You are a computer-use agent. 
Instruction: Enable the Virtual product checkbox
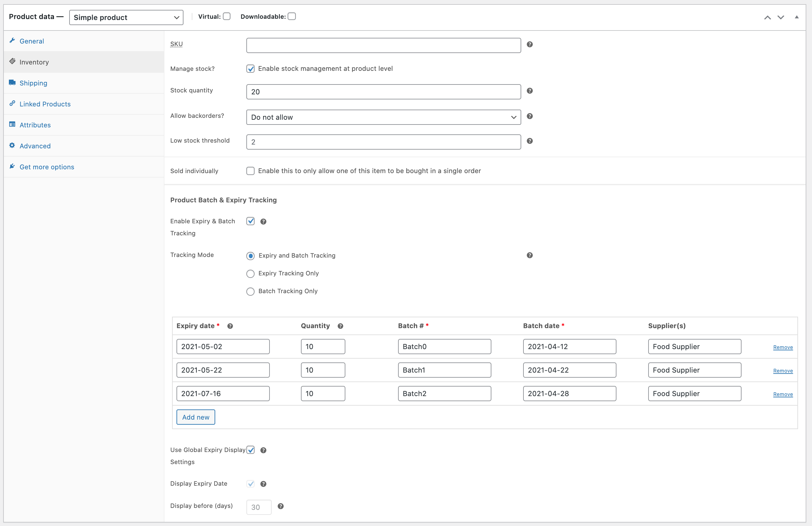pyautogui.click(x=227, y=16)
